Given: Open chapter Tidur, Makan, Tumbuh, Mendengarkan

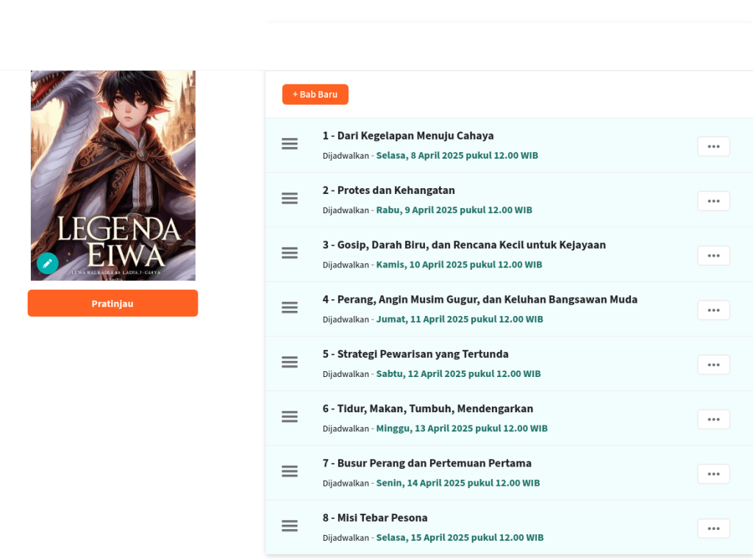Looking at the screenshot, I should click(x=427, y=409).
